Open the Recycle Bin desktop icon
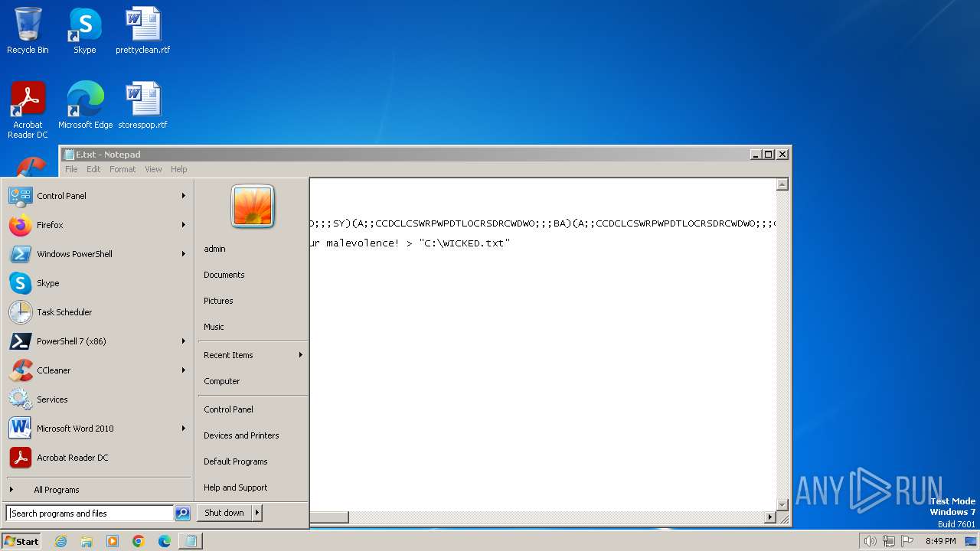The image size is (980, 551). [28, 31]
